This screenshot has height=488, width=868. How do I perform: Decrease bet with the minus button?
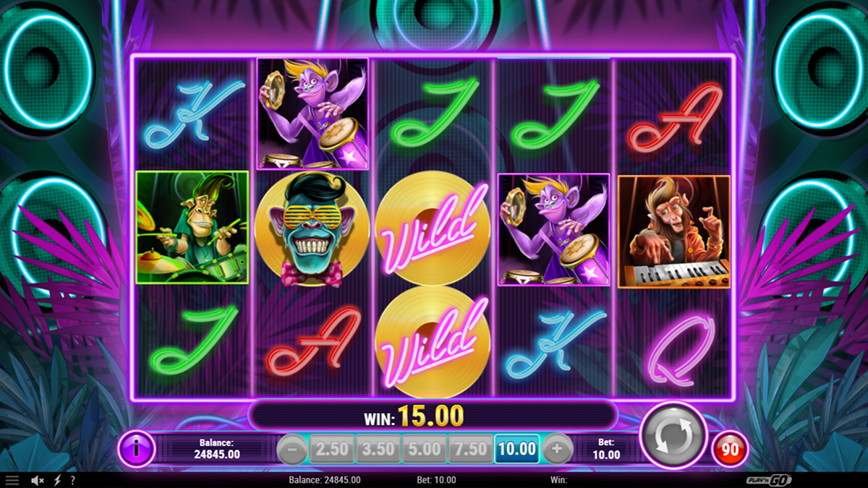[x=292, y=449]
